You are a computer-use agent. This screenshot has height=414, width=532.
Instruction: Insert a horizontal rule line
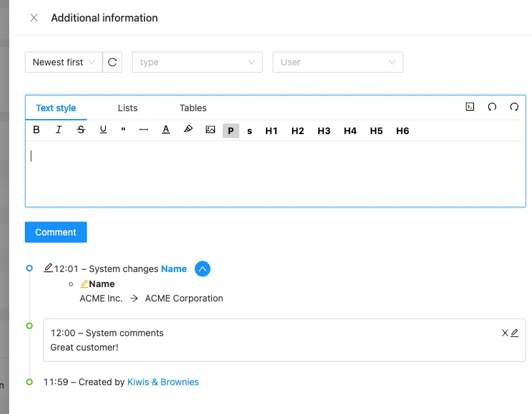[144, 130]
